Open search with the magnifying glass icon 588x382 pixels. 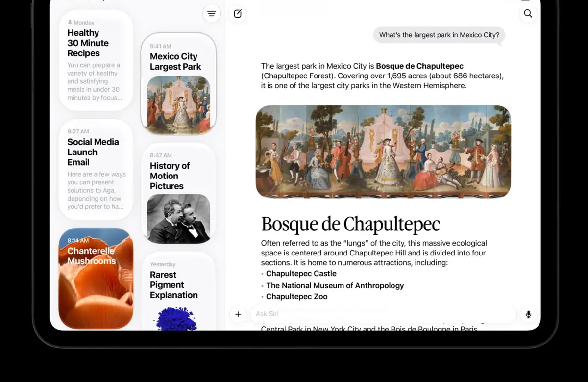[528, 14]
